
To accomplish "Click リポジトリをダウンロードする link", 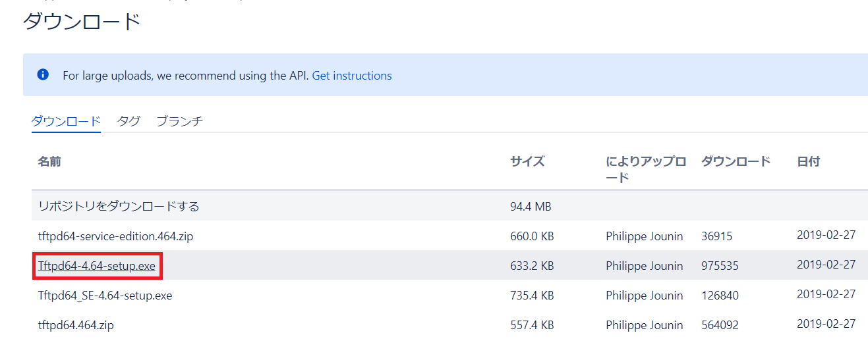I will tap(119, 206).
